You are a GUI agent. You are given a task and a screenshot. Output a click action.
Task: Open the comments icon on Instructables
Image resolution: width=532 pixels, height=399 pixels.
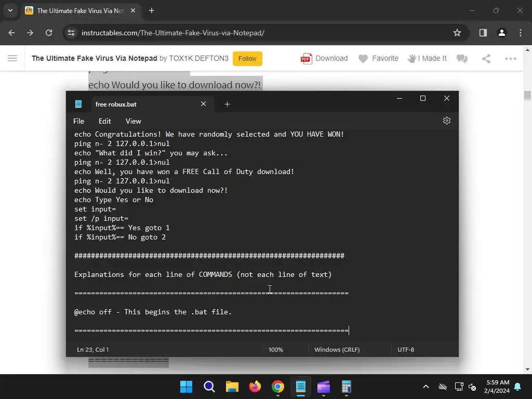(462, 59)
